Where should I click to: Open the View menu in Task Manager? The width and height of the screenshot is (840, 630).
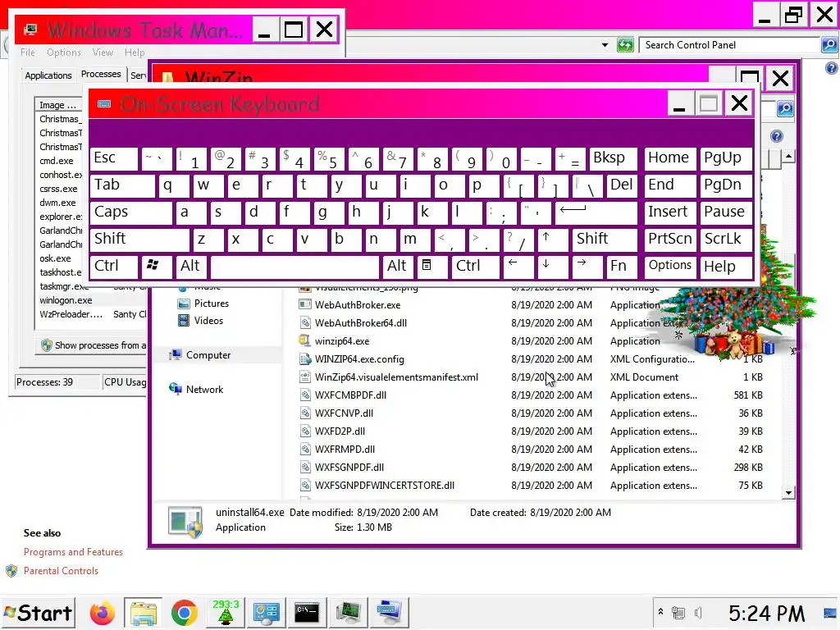[103, 52]
